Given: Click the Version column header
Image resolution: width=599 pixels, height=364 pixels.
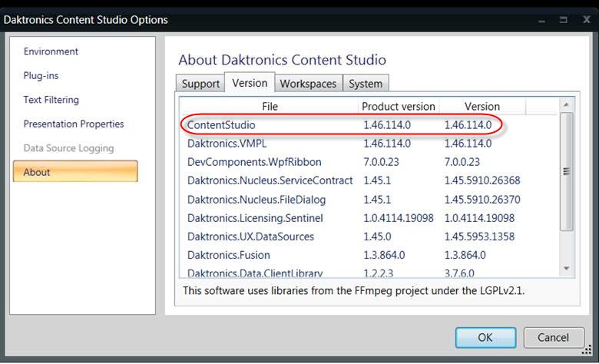Looking at the screenshot, I should click(482, 107).
